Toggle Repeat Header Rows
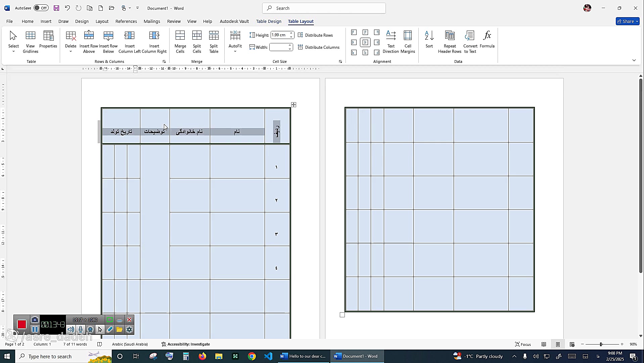 (x=450, y=42)
